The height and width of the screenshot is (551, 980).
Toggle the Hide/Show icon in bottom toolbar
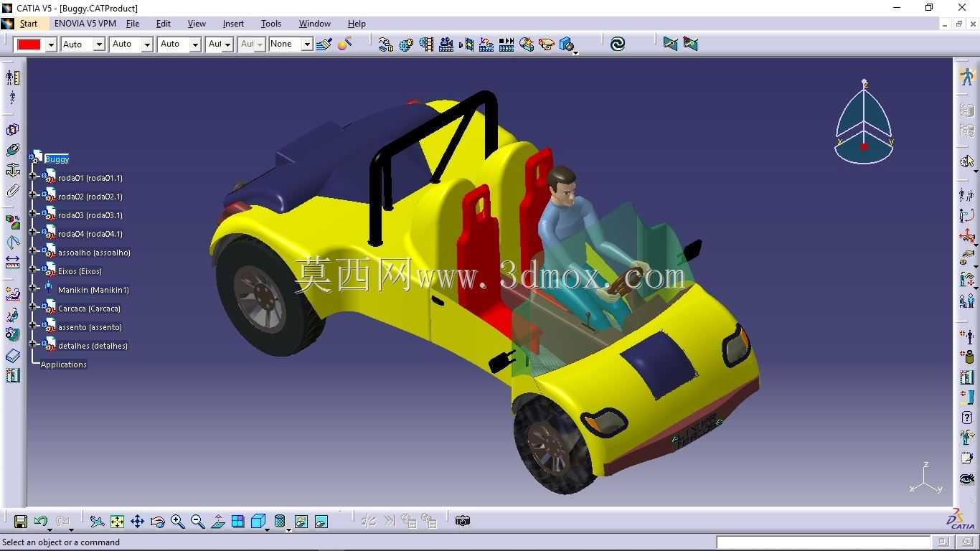pos(301,522)
